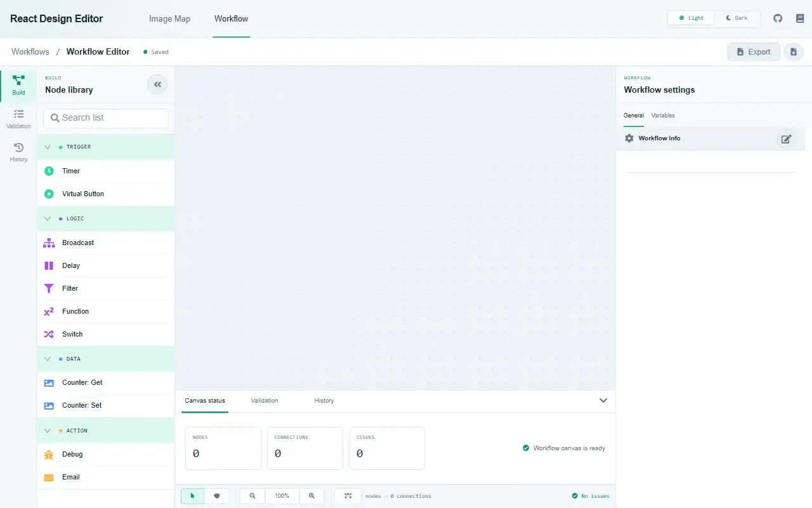812x508 pixels.
Task: Click the 100% zoom level button
Action: click(x=282, y=496)
